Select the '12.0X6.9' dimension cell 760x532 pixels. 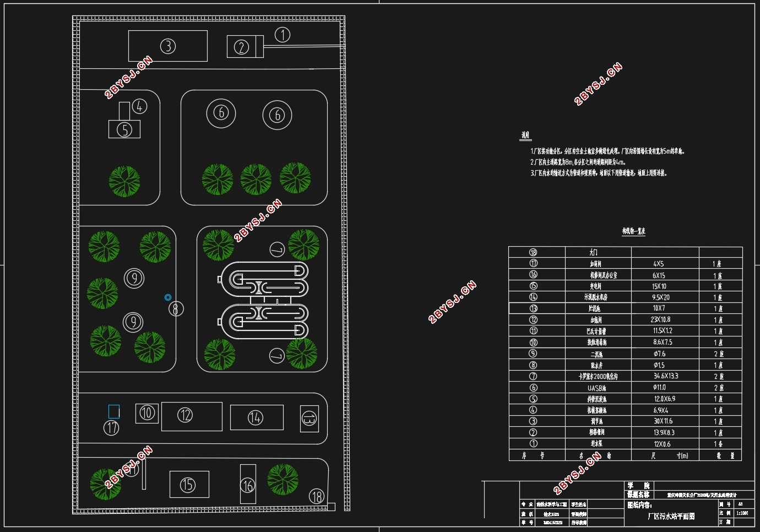[x=665, y=399]
